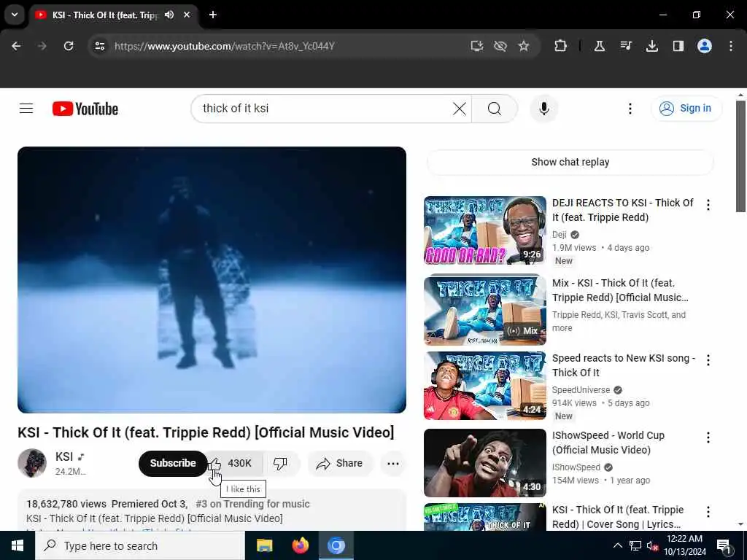
Task: Open the Windows Start menu
Action: [x=18, y=545]
